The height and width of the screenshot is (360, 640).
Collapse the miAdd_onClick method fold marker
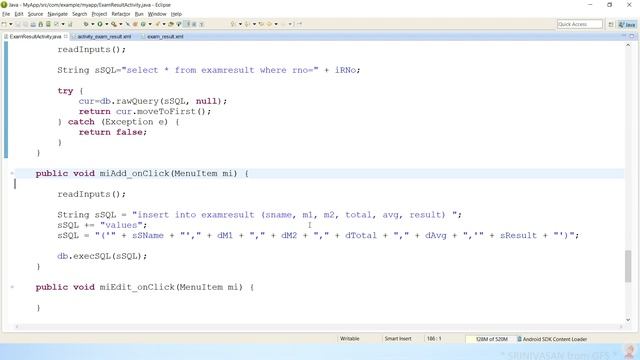12,173
